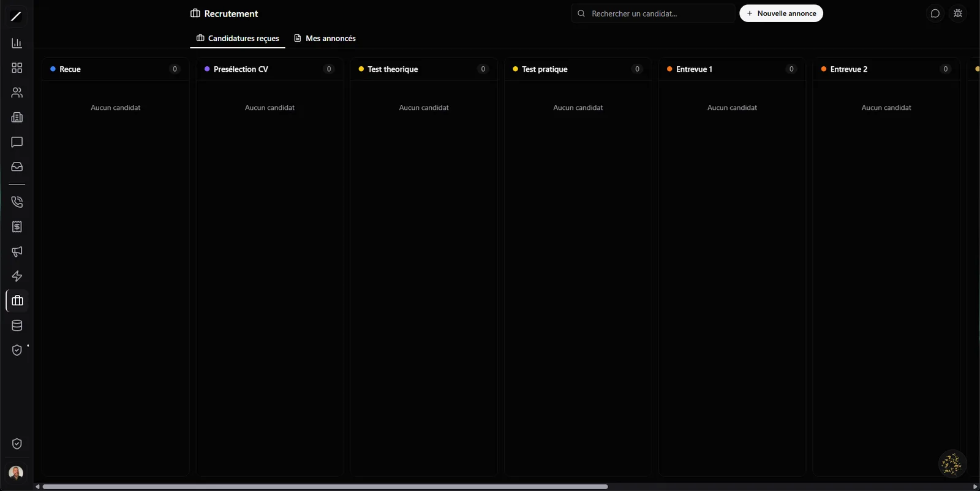The image size is (980, 491).
Task: Click the Recue column header
Action: 115,69
